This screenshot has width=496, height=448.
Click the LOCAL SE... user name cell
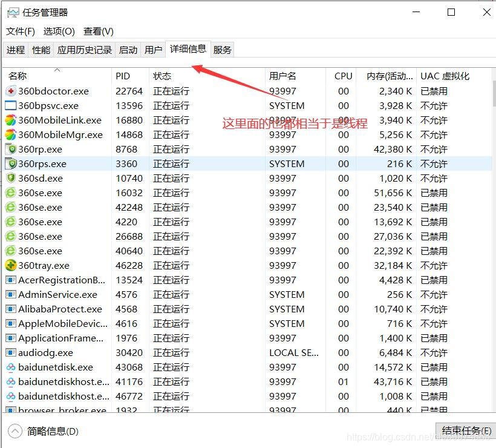[x=294, y=353]
